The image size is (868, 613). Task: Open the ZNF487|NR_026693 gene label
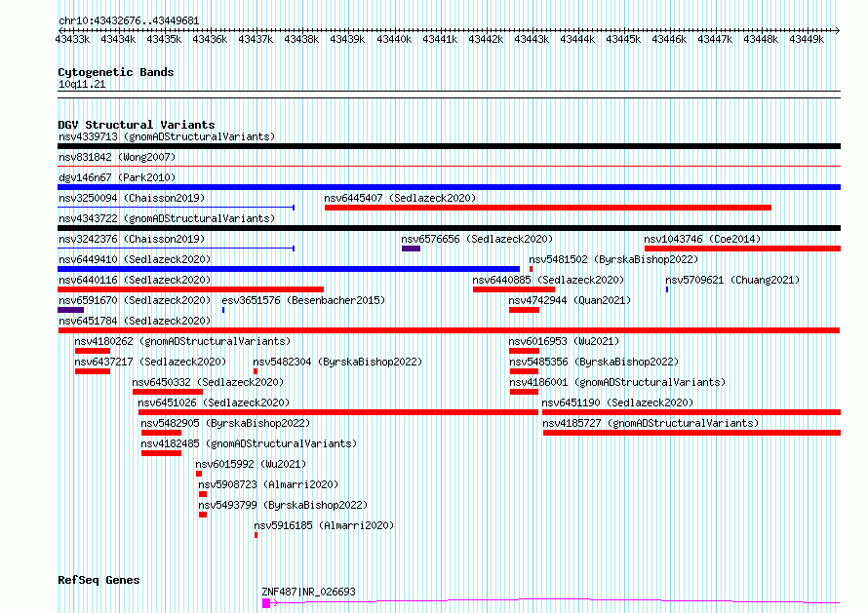click(x=308, y=592)
